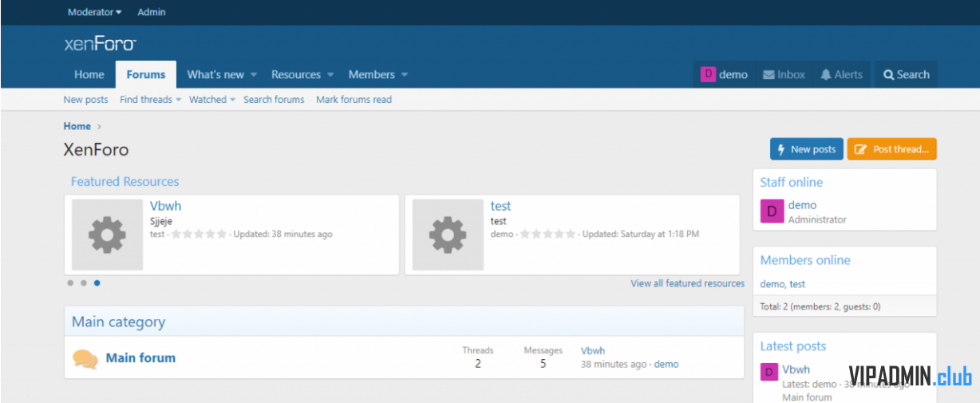Open the What's new tab
This screenshot has height=403, width=980.
coord(215,74)
